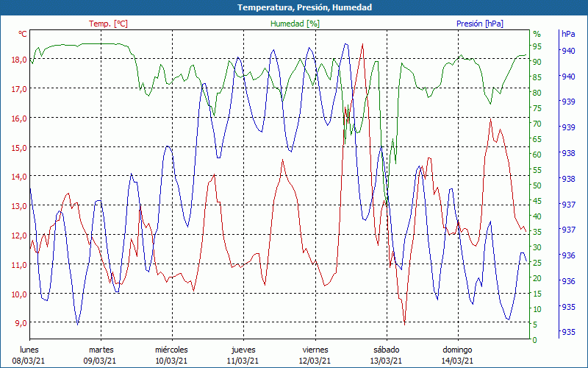The height and width of the screenshot is (368, 588).
Task: Click the "45" humidity axis value
Action: 537,201
